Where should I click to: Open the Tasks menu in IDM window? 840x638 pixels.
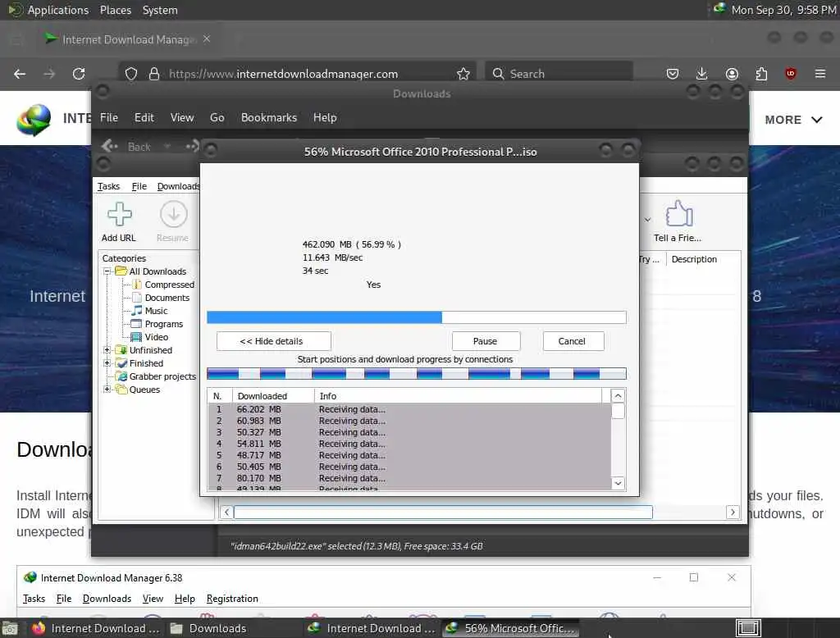[x=109, y=186]
